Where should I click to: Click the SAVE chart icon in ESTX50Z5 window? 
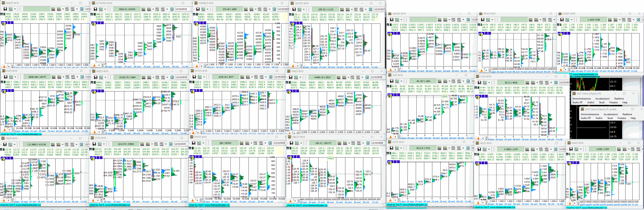(x=143, y=9)
